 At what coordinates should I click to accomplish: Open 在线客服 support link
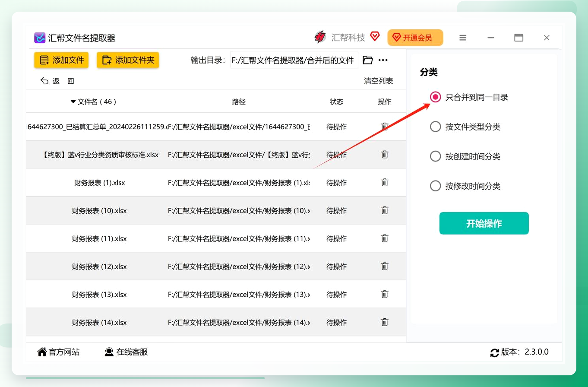(x=126, y=352)
